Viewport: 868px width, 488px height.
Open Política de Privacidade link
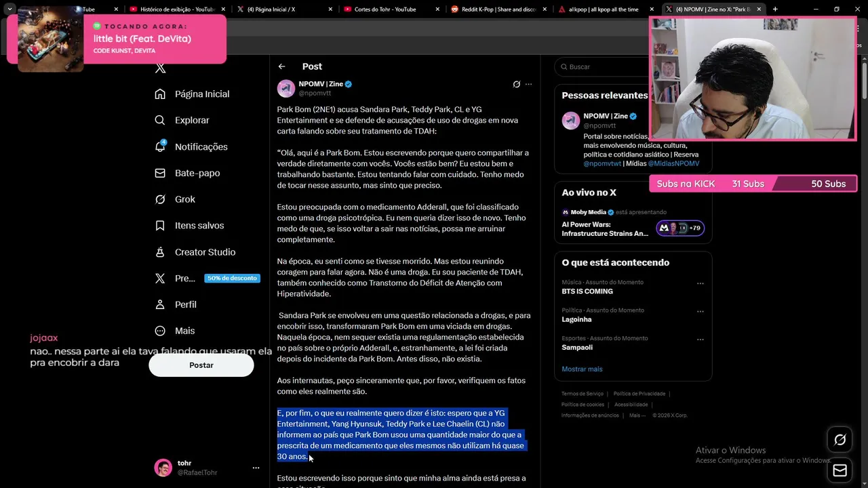639,394
